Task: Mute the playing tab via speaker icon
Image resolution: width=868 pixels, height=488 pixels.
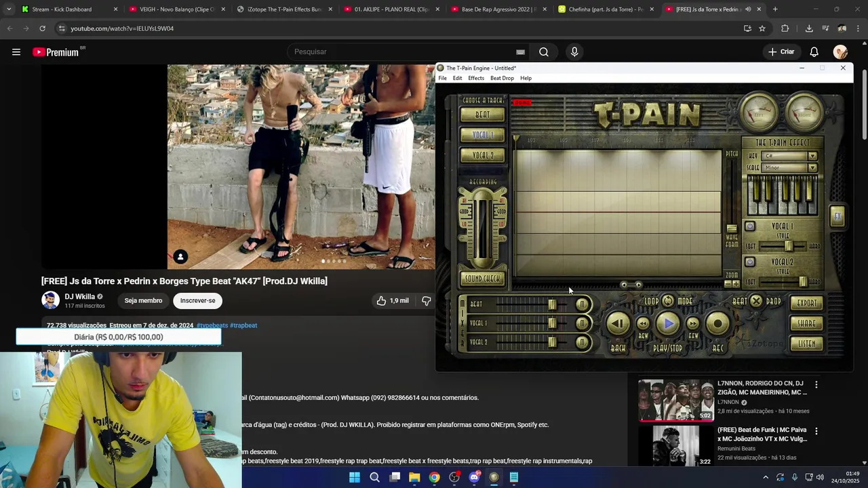Action: pos(748,9)
